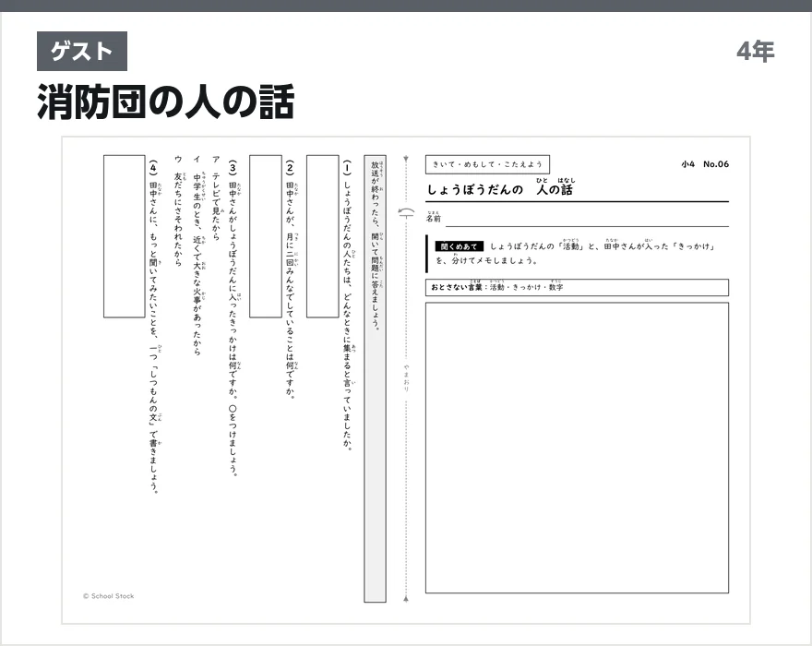Click the しょうぼうだんの人の話 worksheet heading
Screen dimensions: 812x646
coord(500,187)
